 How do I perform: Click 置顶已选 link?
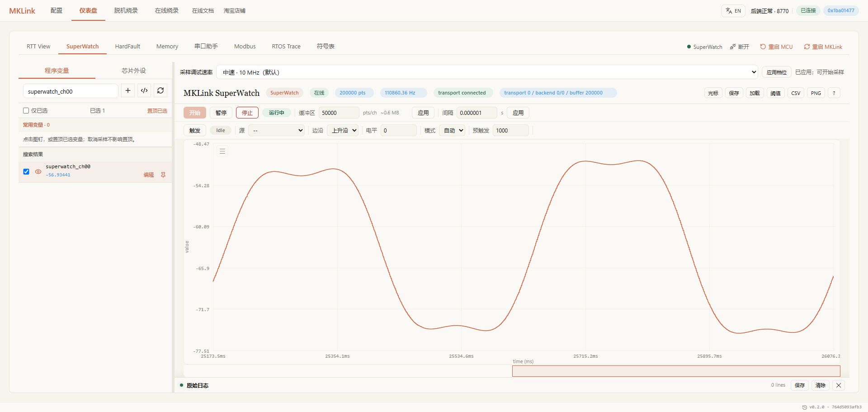coord(157,111)
